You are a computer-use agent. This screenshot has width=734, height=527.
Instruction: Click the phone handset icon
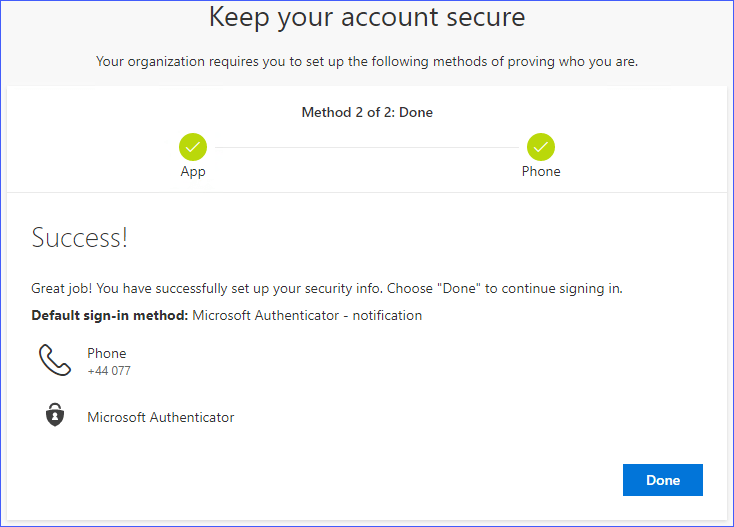[55, 361]
